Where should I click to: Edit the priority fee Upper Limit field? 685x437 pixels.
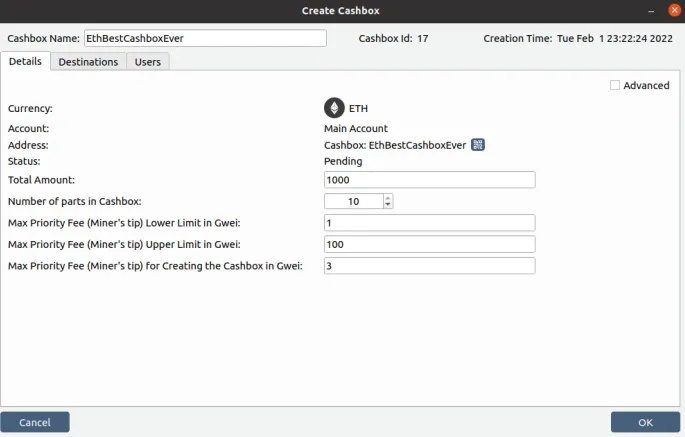tap(429, 244)
